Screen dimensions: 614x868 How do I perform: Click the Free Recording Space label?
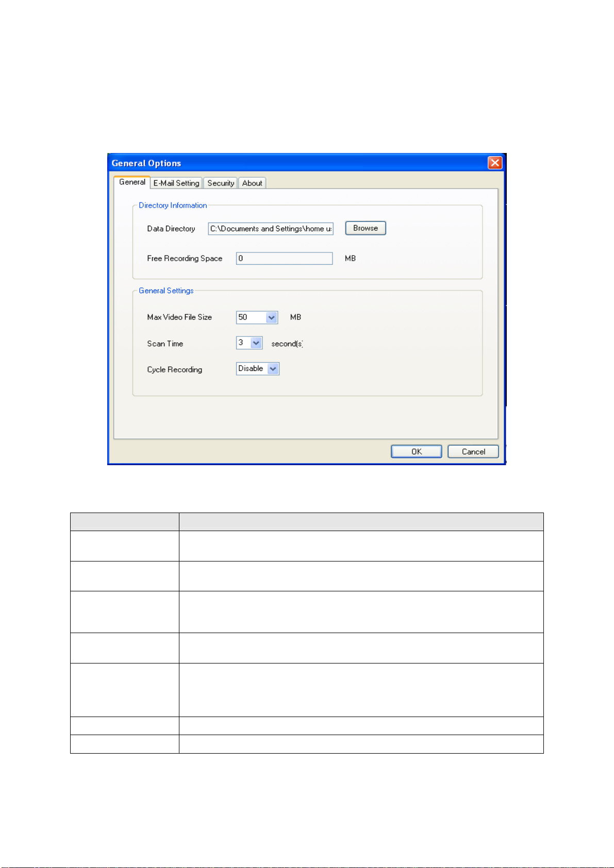[x=185, y=259]
